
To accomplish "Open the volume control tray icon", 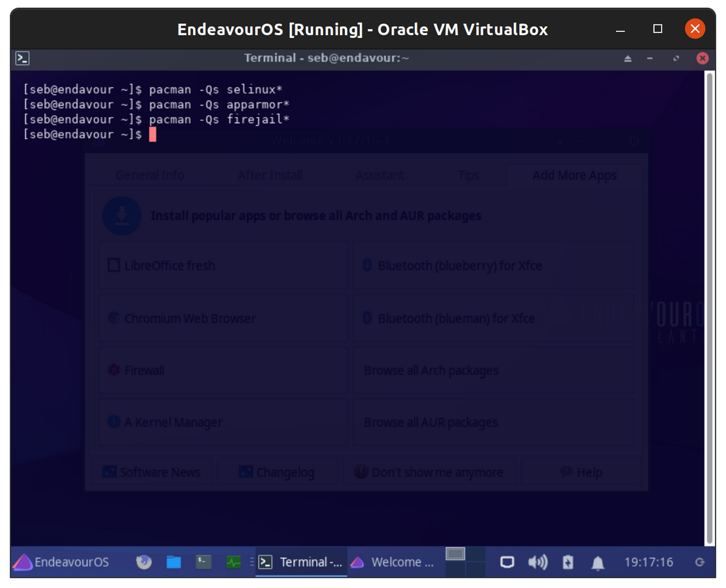I will click(537, 562).
